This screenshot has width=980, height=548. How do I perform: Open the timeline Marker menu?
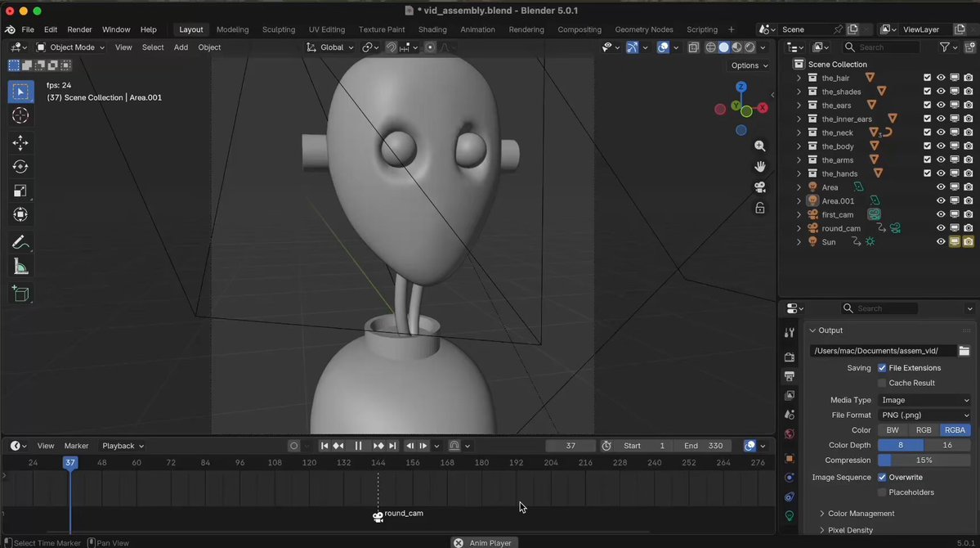pos(76,446)
